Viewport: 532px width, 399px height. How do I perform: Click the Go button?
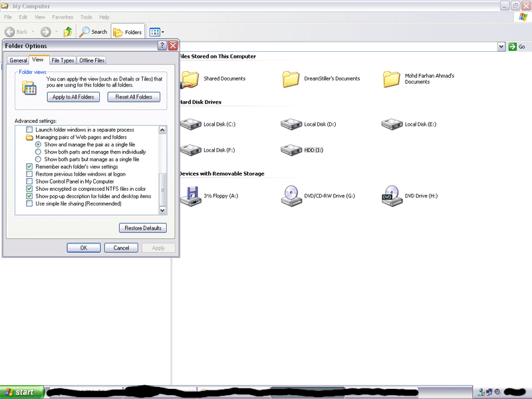click(x=517, y=47)
